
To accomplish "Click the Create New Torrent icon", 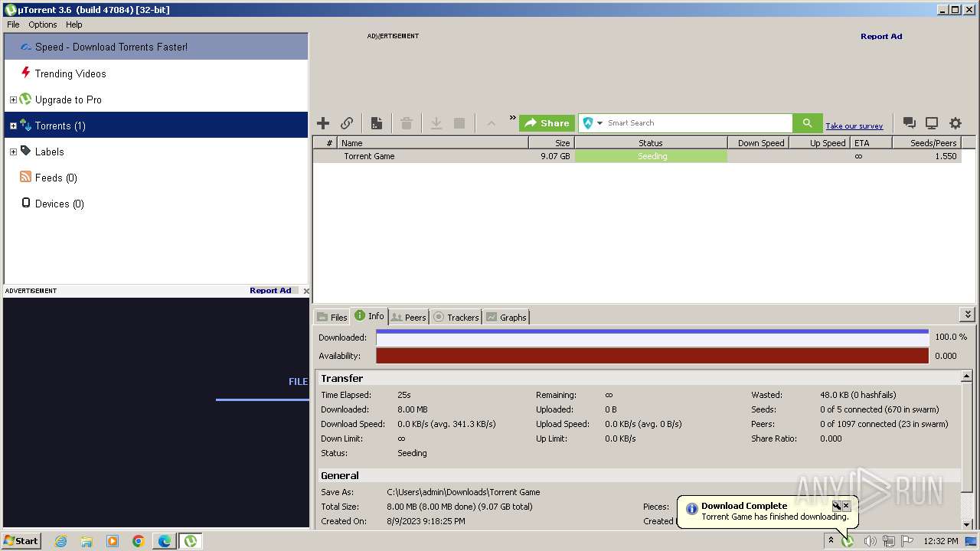I will click(x=377, y=123).
